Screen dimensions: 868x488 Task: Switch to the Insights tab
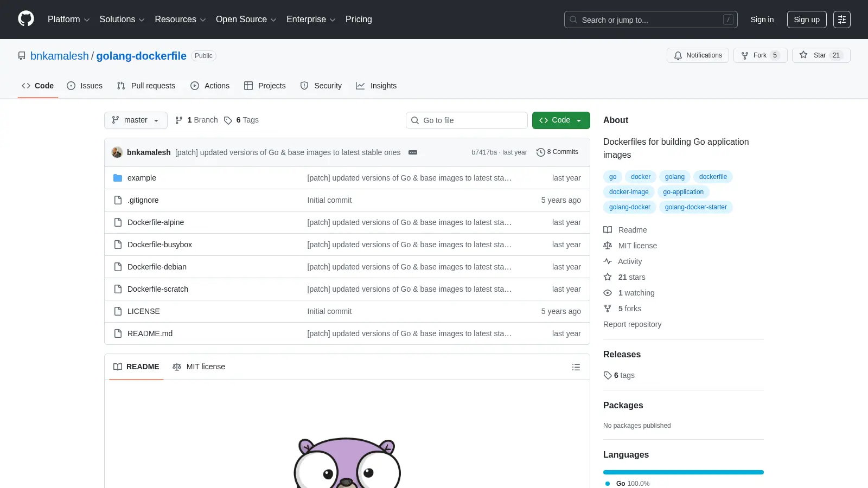click(x=376, y=86)
